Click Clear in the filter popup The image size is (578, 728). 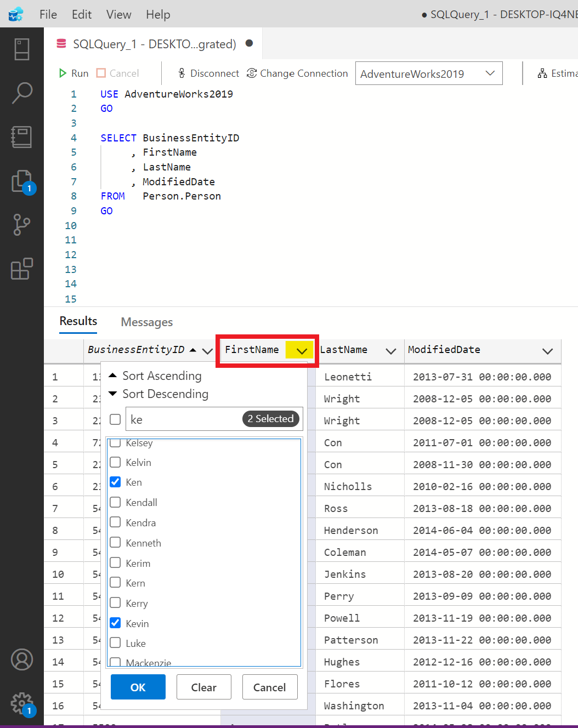[204, 687]
